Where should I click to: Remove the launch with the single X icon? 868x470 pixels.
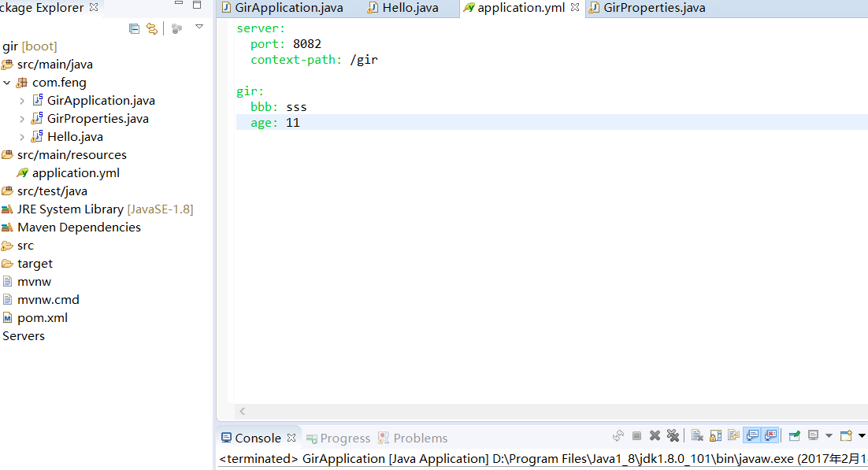655,435
